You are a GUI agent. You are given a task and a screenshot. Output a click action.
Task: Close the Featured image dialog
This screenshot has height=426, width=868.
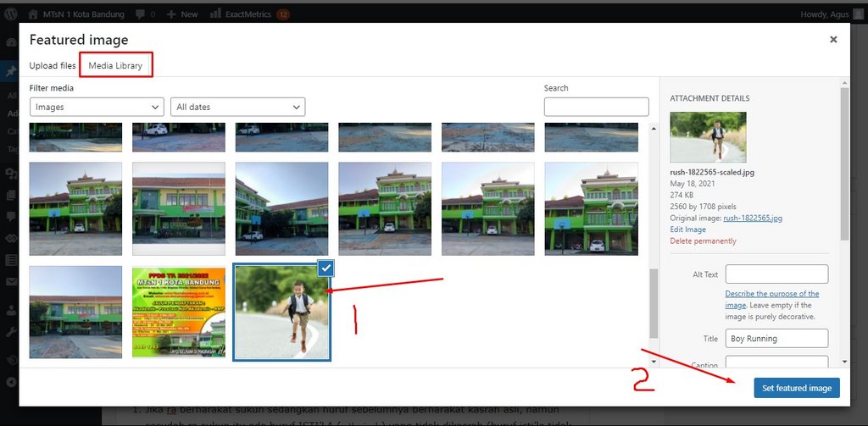833,39
